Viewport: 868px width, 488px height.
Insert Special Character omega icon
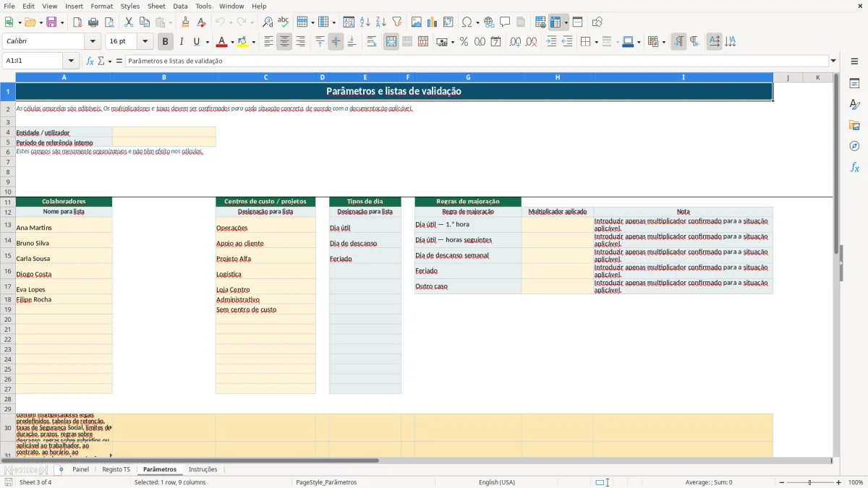467,22
